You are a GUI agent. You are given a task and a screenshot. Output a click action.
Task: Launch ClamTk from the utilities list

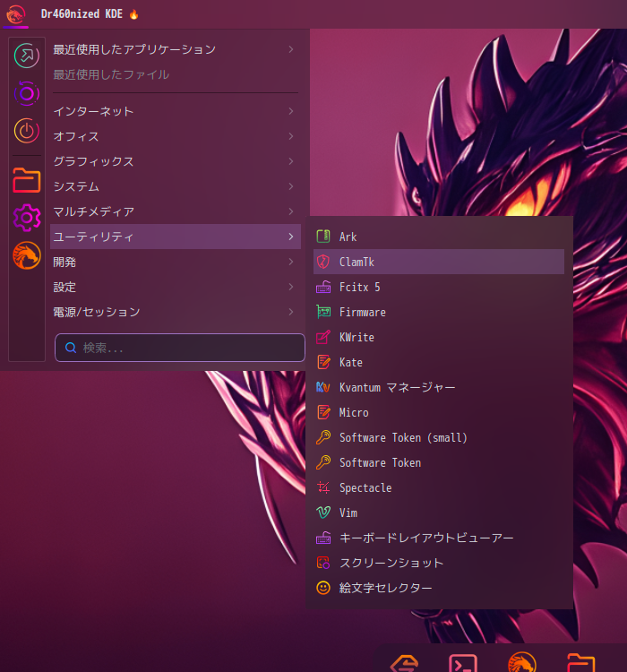point(438,262)
